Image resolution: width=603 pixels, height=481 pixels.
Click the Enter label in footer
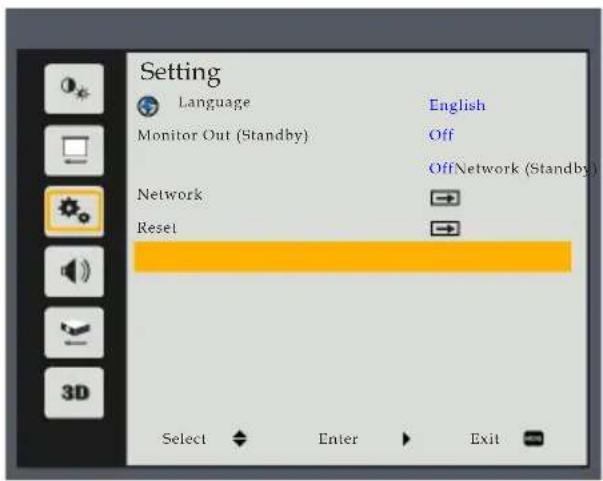(x=338, y=439)
